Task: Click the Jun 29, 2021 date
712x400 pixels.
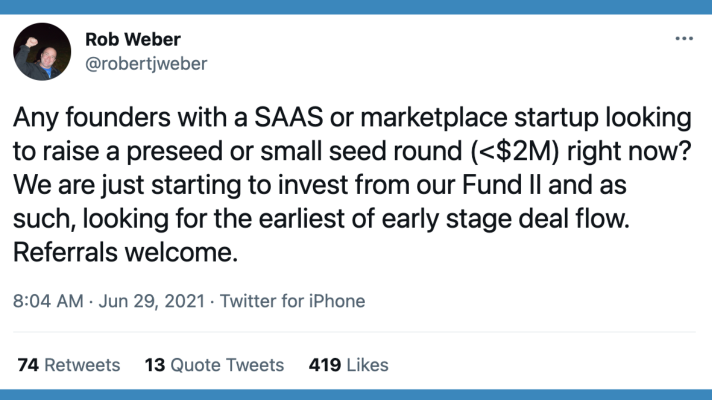Action: 152,301
